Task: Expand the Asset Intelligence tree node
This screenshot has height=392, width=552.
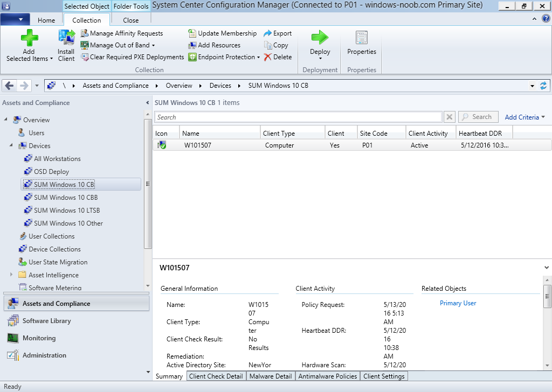Action: click(x=11, y=275)
